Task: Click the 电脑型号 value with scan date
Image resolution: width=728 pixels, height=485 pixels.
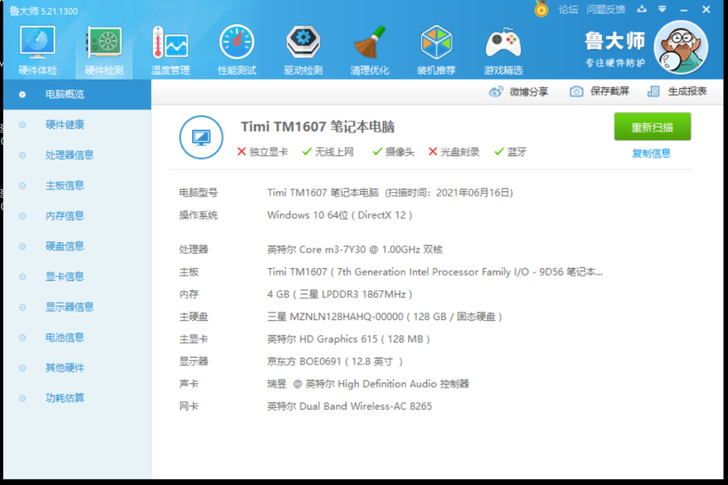Action: click(390, 193)
